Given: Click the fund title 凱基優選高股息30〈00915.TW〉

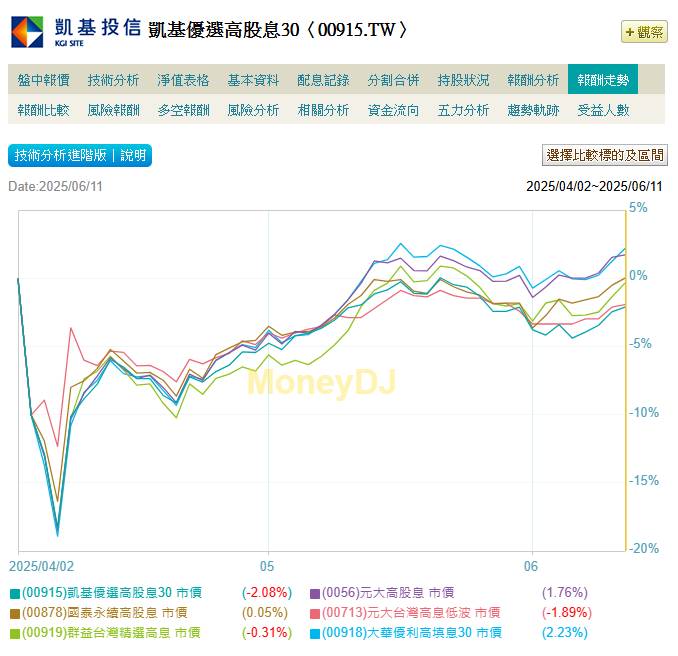Looking at the screenshot, I should click(x=278, y=30).
